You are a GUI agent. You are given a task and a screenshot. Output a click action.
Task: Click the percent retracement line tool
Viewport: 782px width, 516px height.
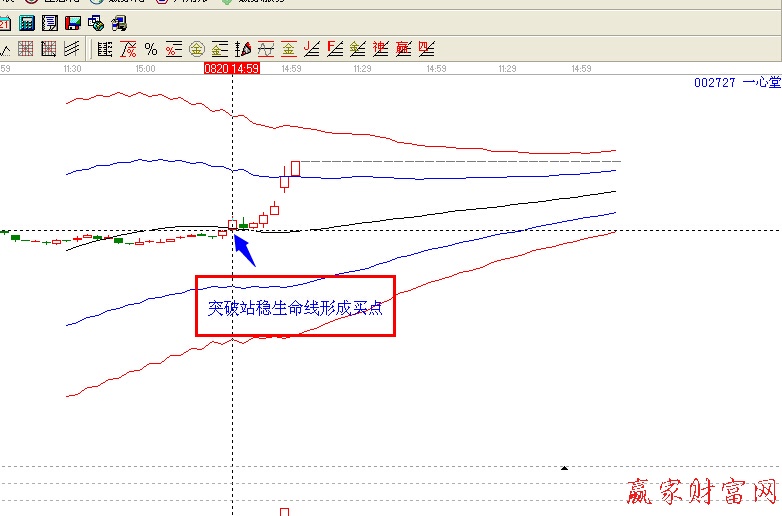tap(173, 49)
